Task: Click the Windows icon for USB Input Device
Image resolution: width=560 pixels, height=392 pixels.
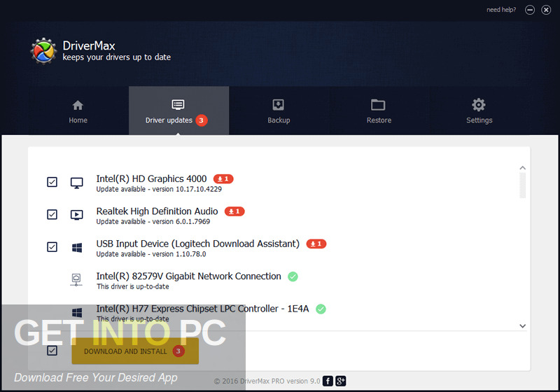Action: (x=77, y=247)
